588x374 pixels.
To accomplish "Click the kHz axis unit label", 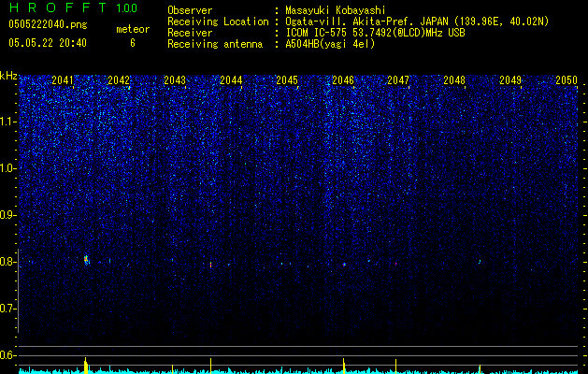I will click(8, 76).
